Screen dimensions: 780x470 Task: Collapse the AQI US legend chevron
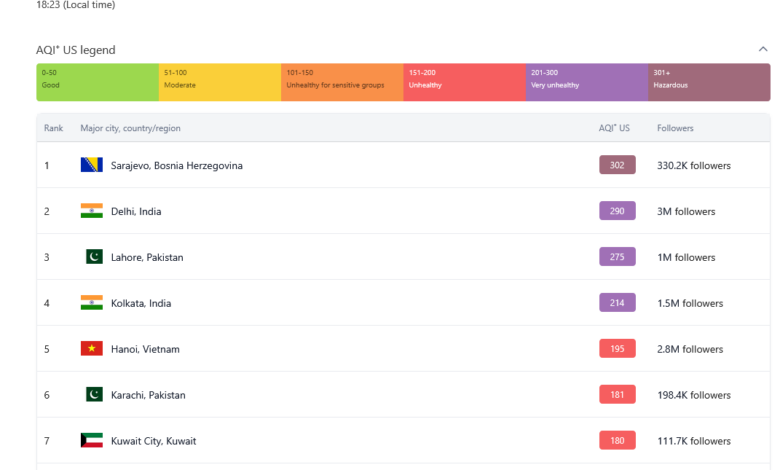[x=763, y=49]
